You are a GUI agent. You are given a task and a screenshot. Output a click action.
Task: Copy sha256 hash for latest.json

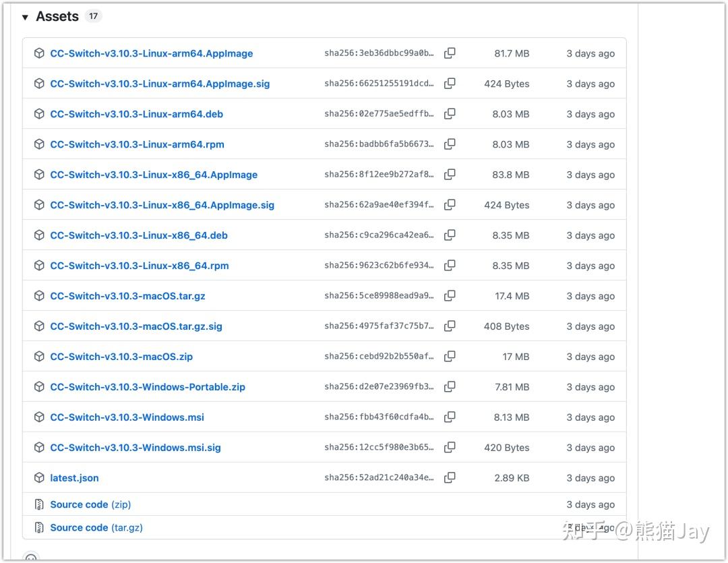(450, 478)
